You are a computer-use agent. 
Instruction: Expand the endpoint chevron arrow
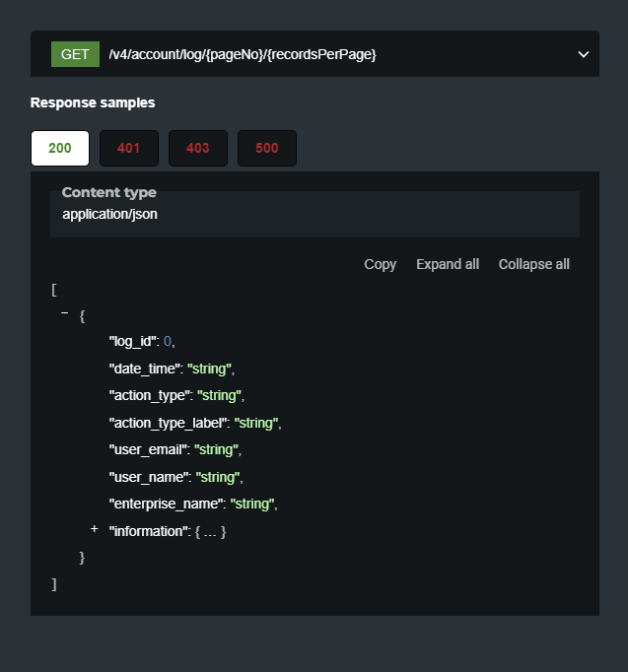[583, 54]
